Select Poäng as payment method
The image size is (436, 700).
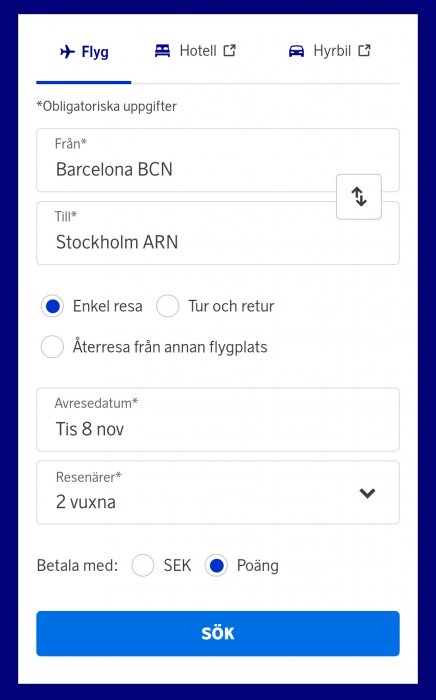pyautogui.click(x=216, y=565)
